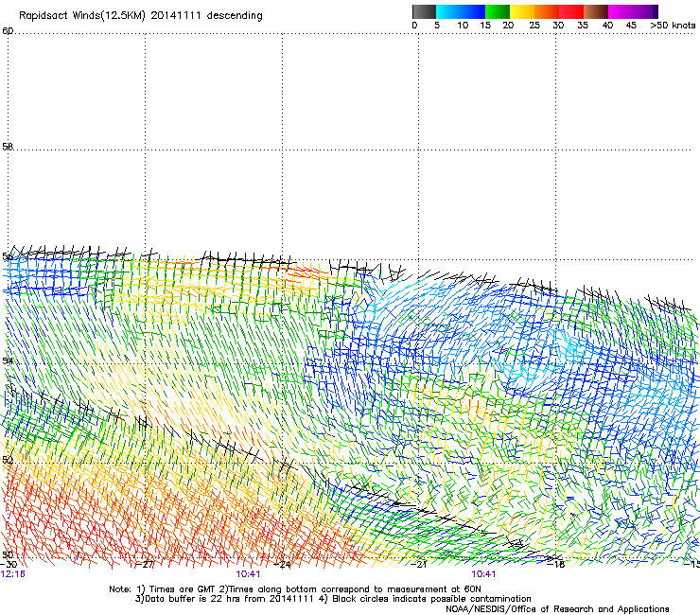Click the longitude label '-18'
This screenshot has height=615, width=700.
(x=556, y=565)
